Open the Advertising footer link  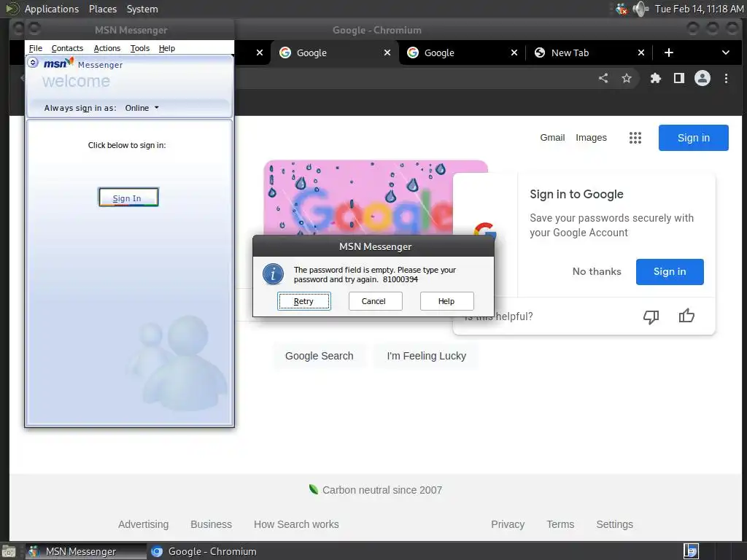point(144,524)
